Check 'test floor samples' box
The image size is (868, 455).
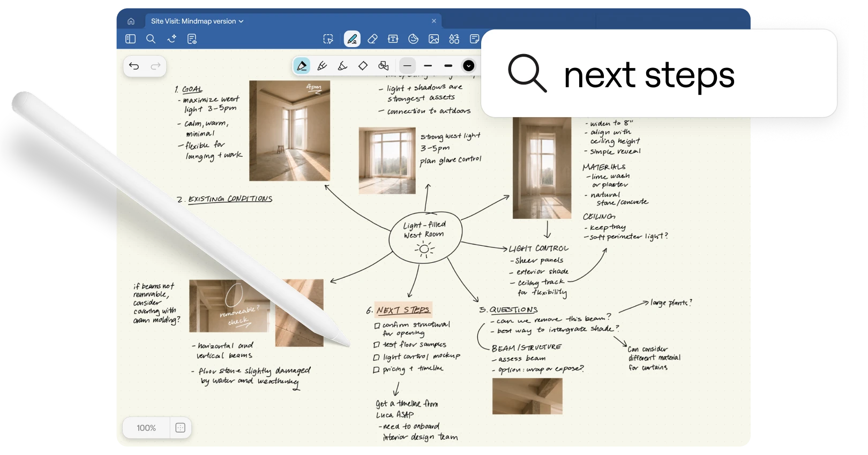[x=377, y=345]
